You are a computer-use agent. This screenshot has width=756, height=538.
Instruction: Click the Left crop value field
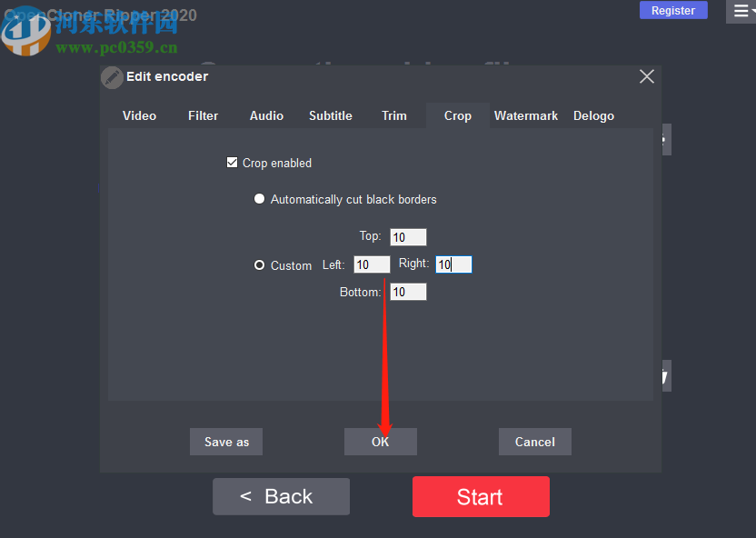(372, 264)
